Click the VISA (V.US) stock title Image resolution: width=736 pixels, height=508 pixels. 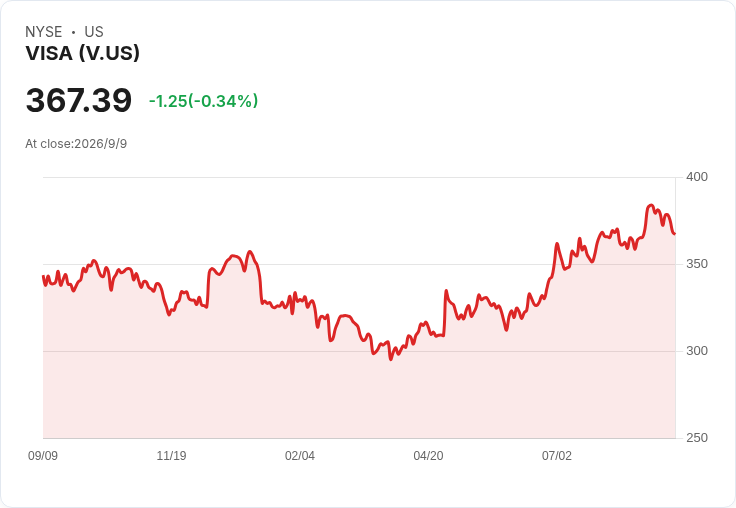point(83,53)
